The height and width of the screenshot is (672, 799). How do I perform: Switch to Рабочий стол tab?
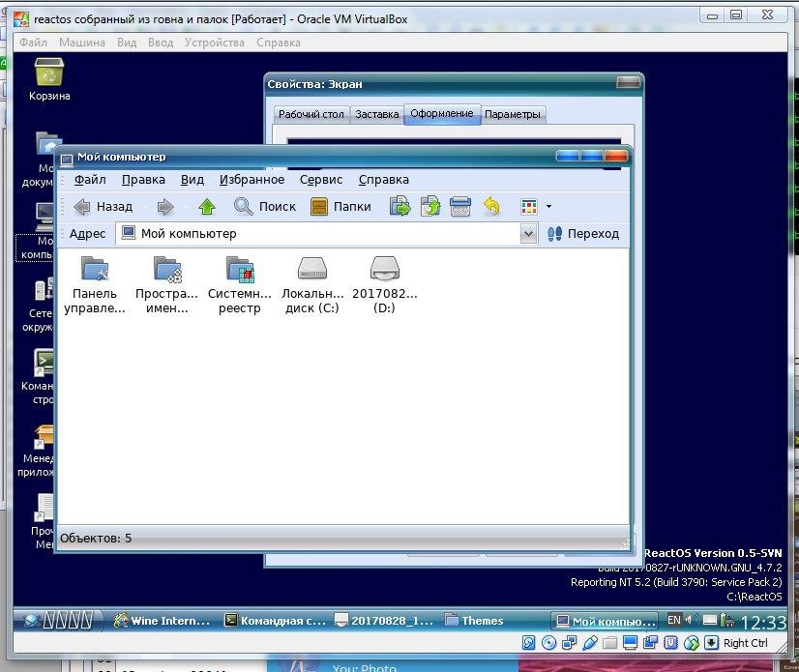pyautogui.click(x=311, y=114)
